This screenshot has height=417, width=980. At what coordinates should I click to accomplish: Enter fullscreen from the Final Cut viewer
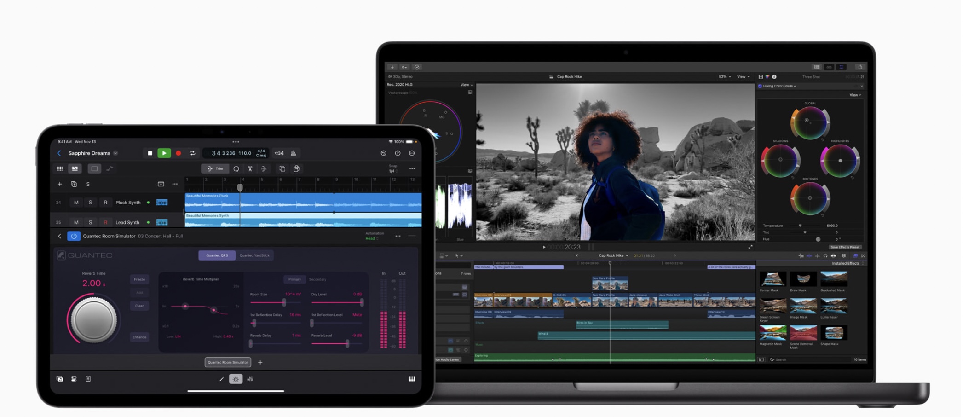(750, 247)
